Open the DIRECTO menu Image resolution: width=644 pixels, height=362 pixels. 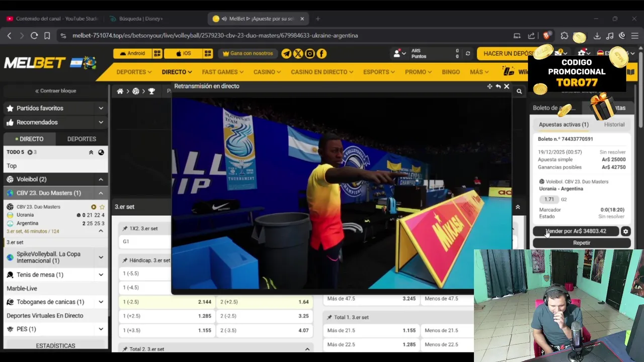177,72
